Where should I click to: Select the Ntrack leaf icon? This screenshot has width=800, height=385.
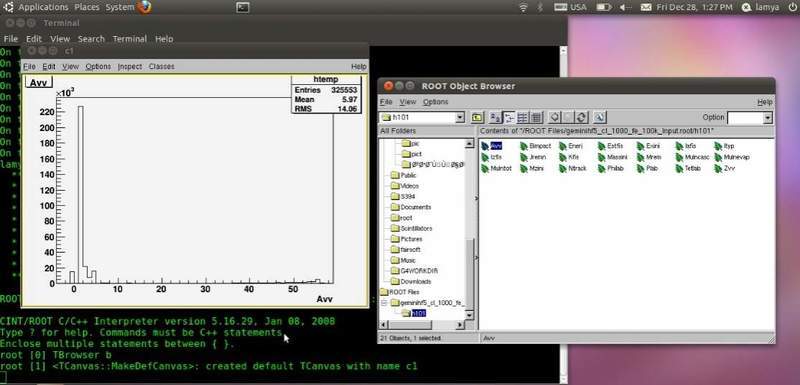pos(563,169)
